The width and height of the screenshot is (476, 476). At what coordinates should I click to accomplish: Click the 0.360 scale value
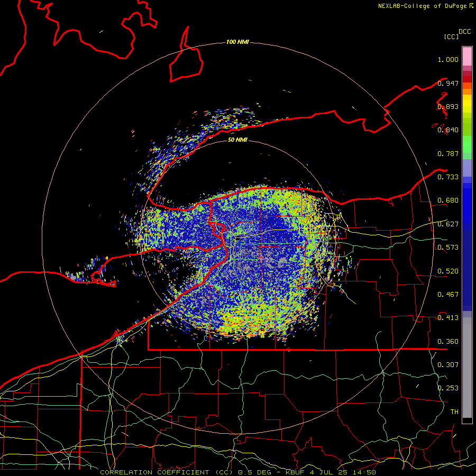[448, 342]
